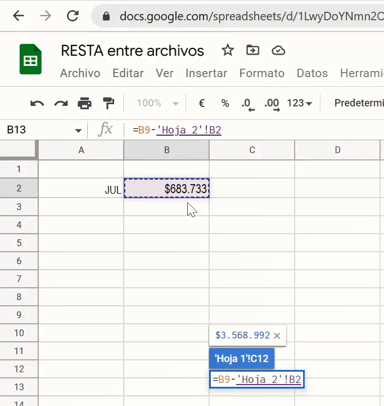Select column A header
Screen dimensions: 384x406
(x=81, y=150)
